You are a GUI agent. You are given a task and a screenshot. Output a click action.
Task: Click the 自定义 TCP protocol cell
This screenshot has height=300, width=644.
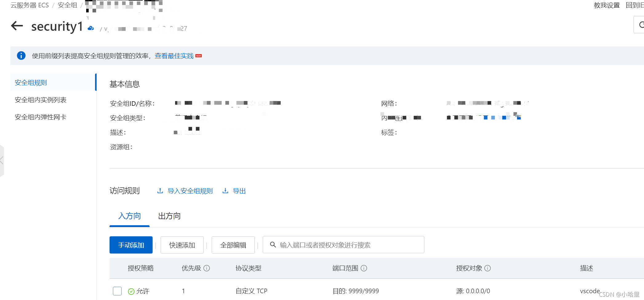pyautogui.click(x=251, y=291)
